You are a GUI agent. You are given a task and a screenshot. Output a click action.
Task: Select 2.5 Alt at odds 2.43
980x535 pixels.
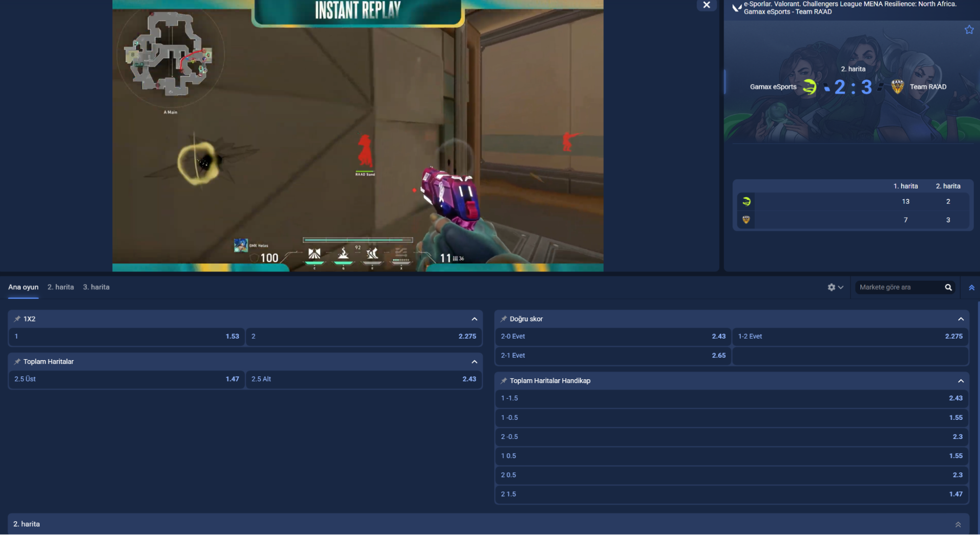pyautogui.click(x=363, y=379)
